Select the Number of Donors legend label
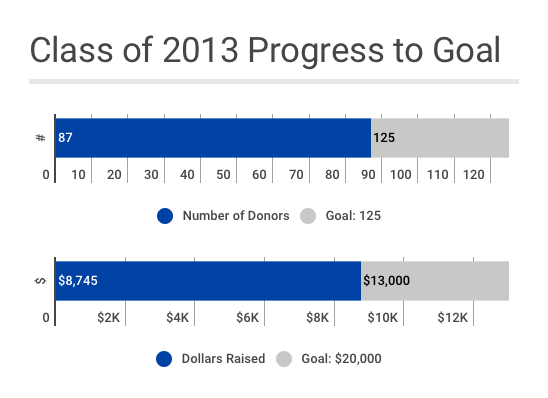Screen dimensions: 548x398 (x=236, y=216)
